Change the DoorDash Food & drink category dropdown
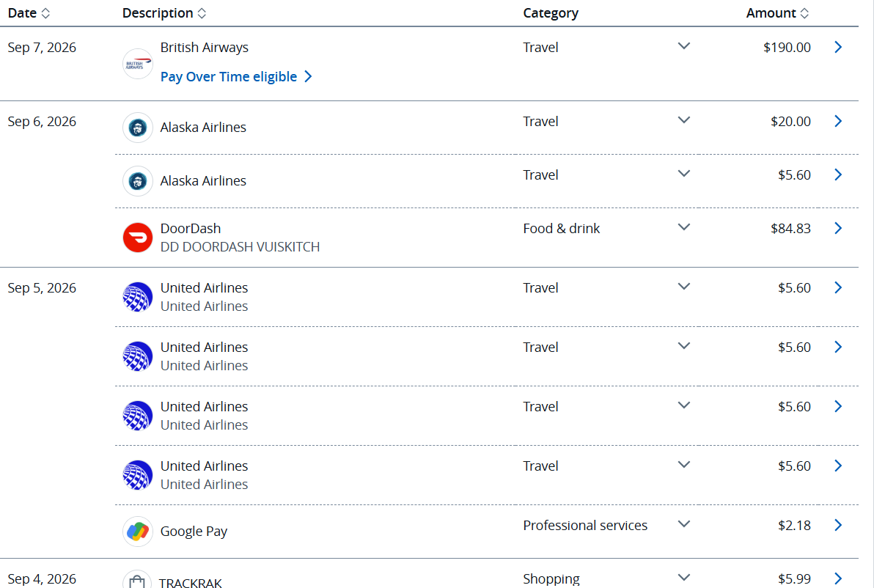The height and width of the screenshot is (588, 874). click(684, 227)
